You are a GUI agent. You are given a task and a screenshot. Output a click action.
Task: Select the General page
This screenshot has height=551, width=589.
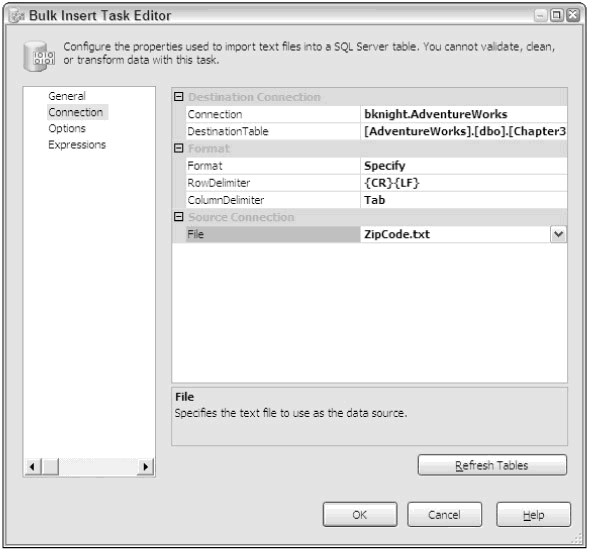67,96
